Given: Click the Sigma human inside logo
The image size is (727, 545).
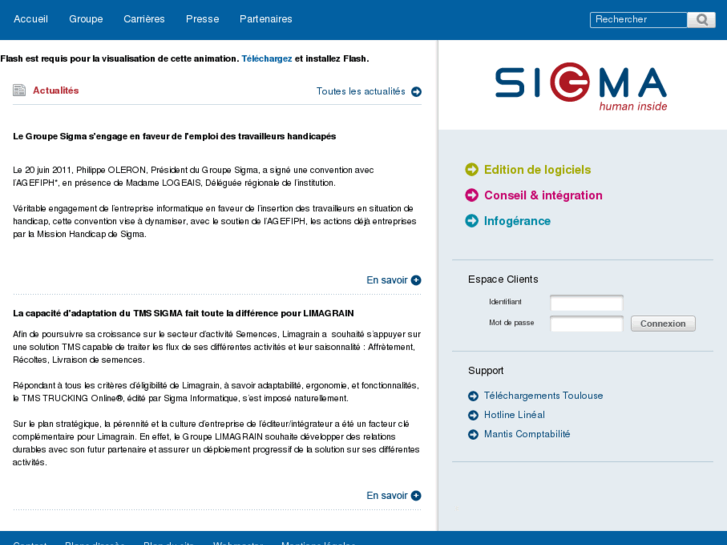Looking at the screenshot, I should [x=581, y=87].
